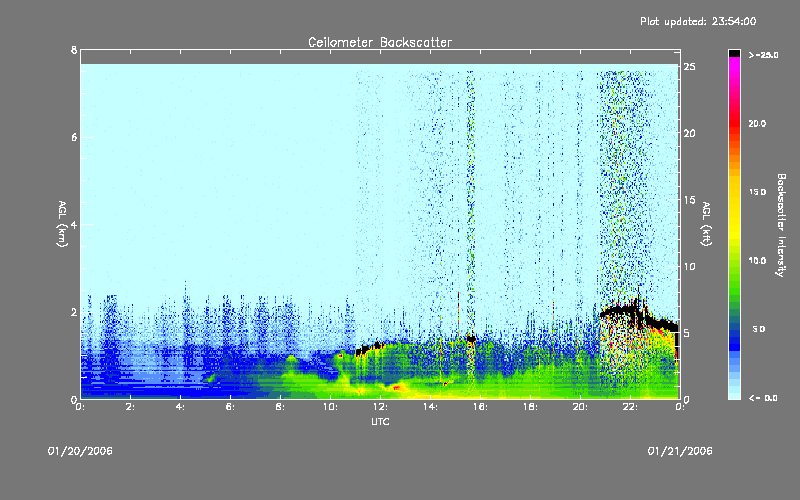800x500 pixels.
Task: Click the black swatch atop the colorbar
Action: pos(734,53)
